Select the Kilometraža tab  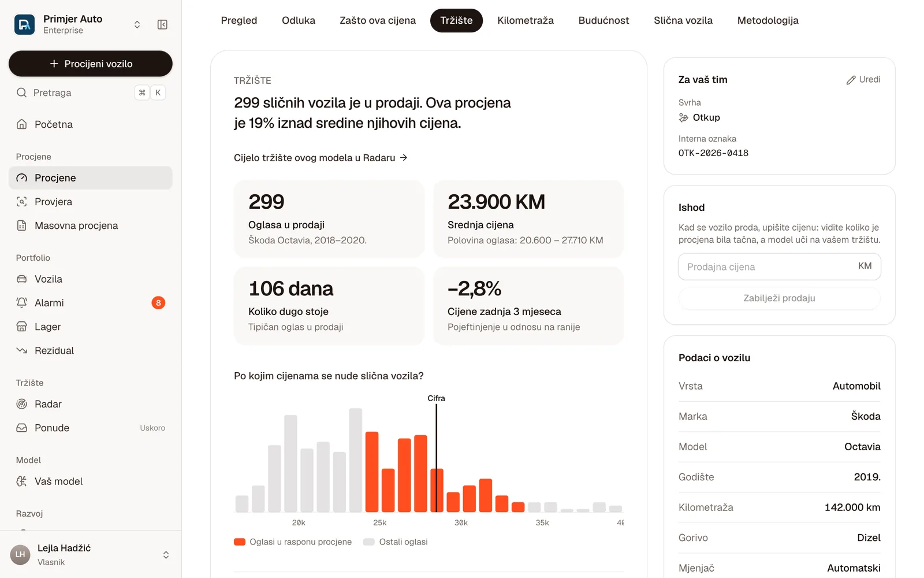[526, 21]
